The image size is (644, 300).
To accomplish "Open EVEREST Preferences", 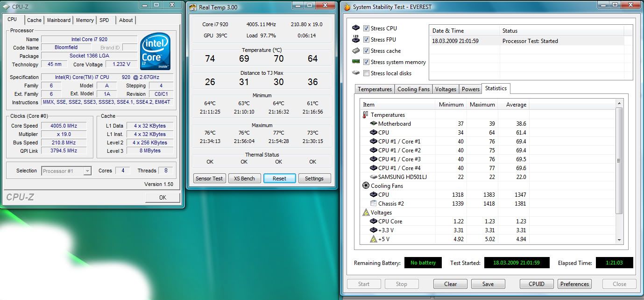I will [574, 284].
